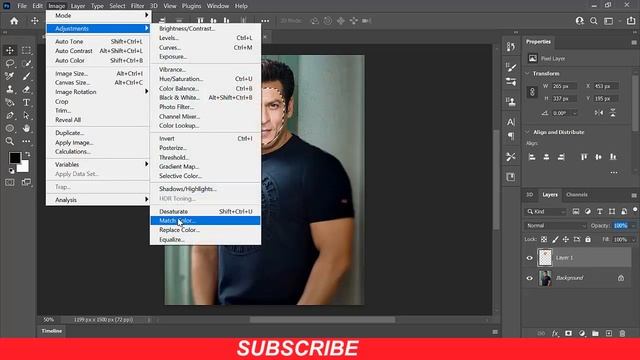This screenshot has height=360, width=640.
Task: Toggle visibility of Layer 1
Action: (x=529, y=258)
